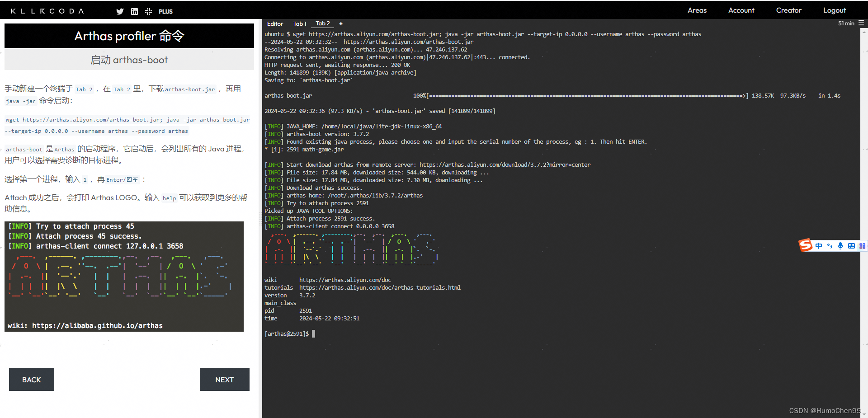Click the NEXT button

[224, 379]
